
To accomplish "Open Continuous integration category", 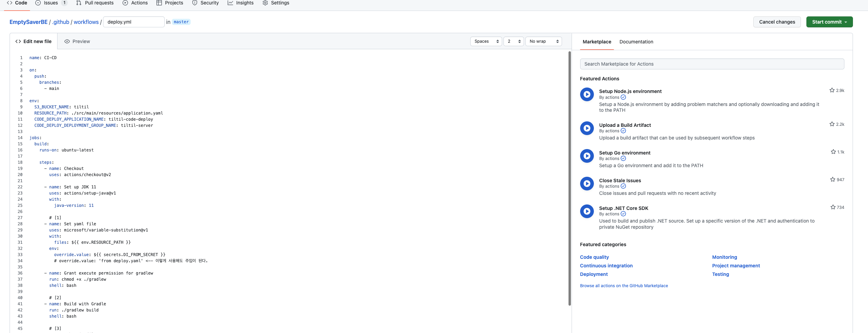I will 606,266.
